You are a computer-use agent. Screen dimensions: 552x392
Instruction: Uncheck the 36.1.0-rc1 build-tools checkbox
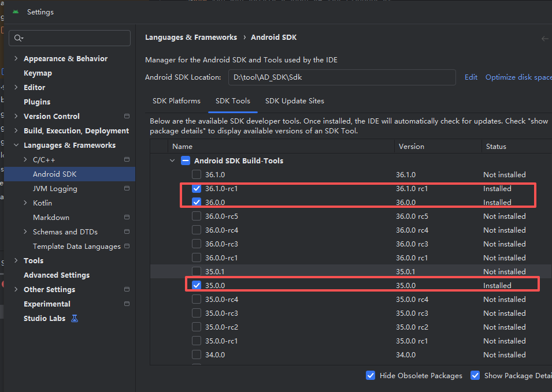click(x=197, y=188)
